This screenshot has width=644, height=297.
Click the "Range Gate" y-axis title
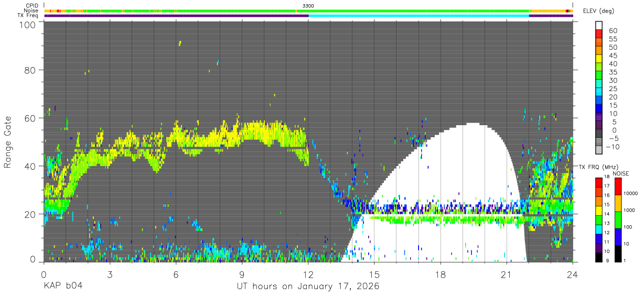click(x=8, y=142)
